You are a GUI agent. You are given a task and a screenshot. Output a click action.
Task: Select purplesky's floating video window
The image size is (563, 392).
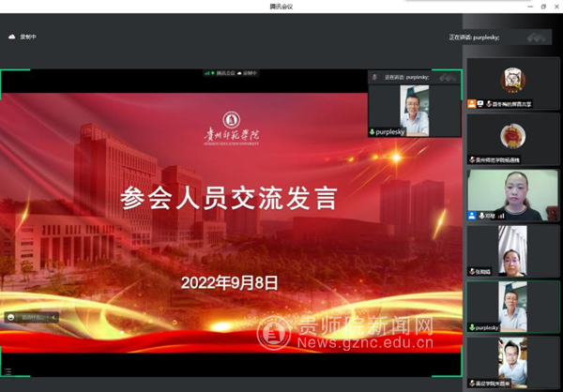(413, 110)
